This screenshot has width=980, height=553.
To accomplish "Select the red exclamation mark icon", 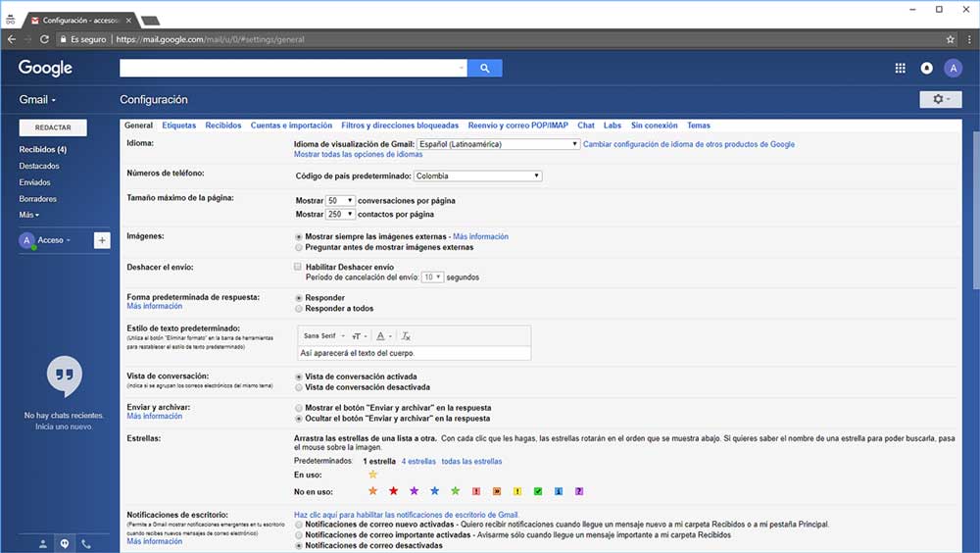I will tap(475, 491).
